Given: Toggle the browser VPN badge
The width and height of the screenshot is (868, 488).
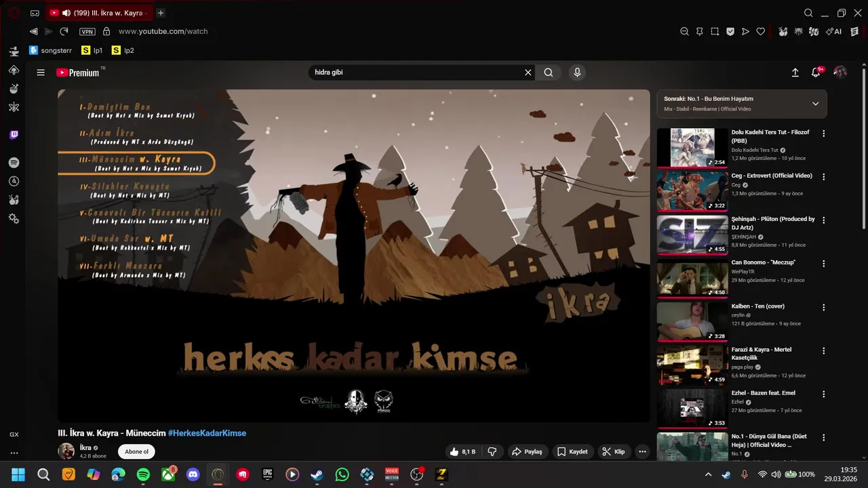Looking at the screenshot, I should tap(87, 32).
